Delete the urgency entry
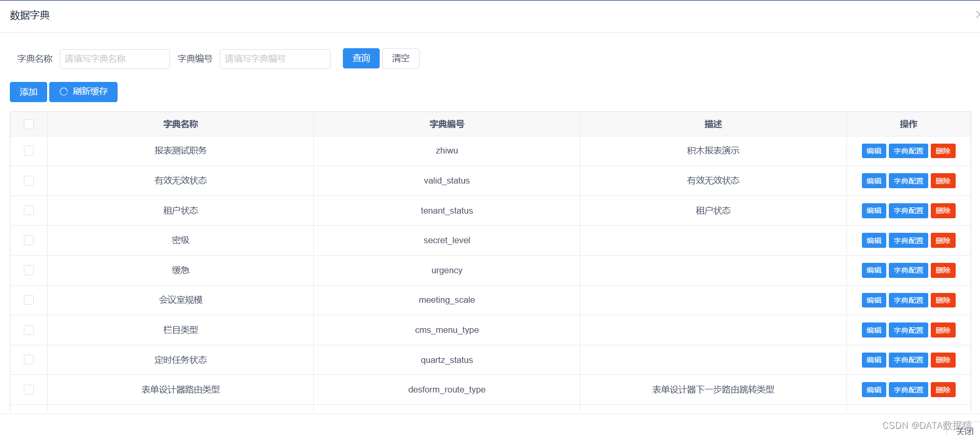The height and width of the screenshot is (435, 980). (x=943, y=270)
